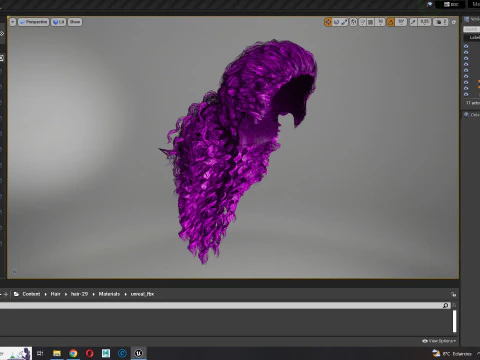Expand subfolder arrow after Materials breadcrumb
This screenshot has height=360, width=480.
click(125, 294)
